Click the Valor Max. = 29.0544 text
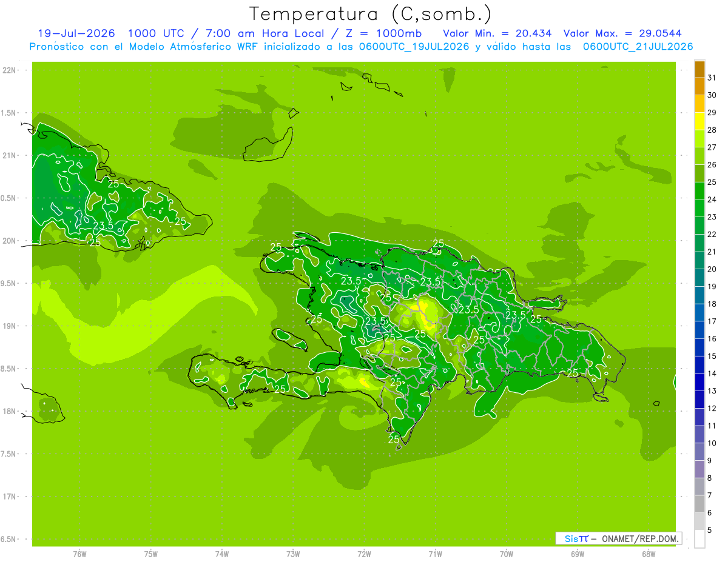Screen dimensions: 728x562 (x=627, y=33)
